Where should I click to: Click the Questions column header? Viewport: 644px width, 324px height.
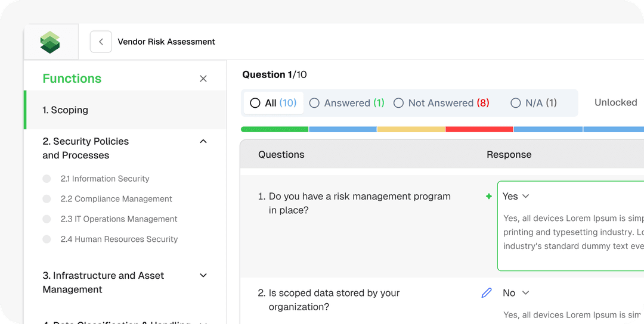[x=281, y=155]
